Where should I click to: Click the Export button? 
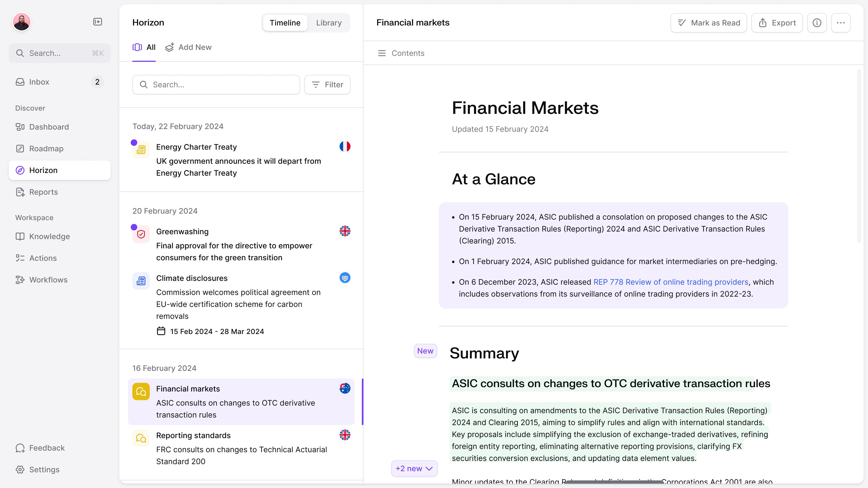pos(777,23)
